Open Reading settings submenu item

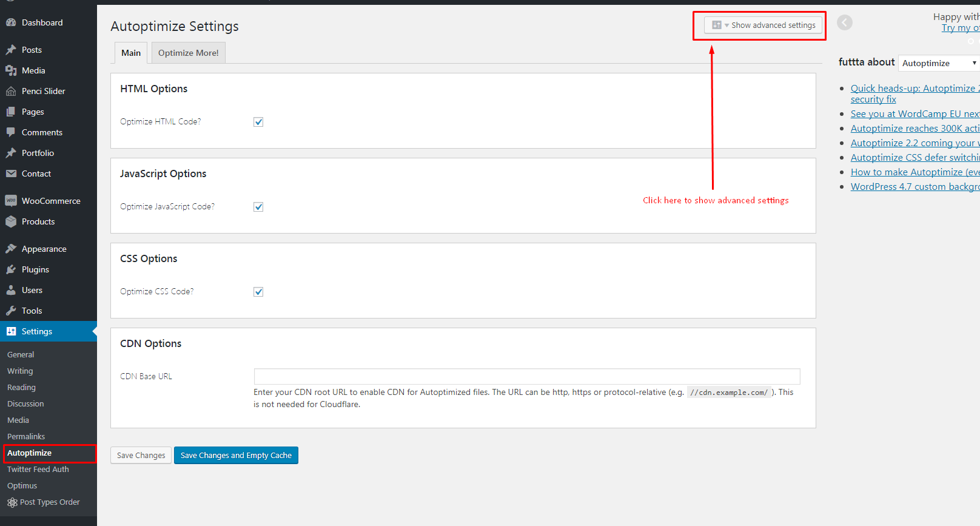coord(21,387)
